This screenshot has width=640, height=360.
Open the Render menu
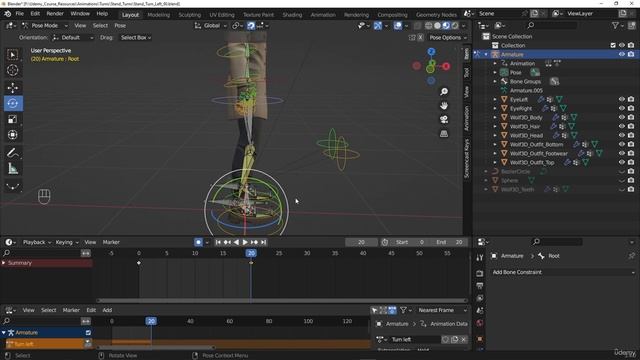(55, 13)
